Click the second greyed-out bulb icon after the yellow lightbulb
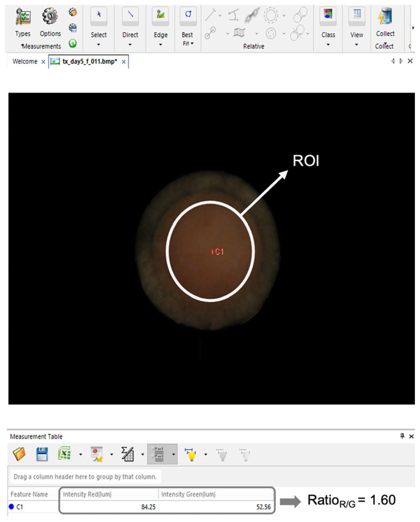420x522 pixels. tap(245, 455)
